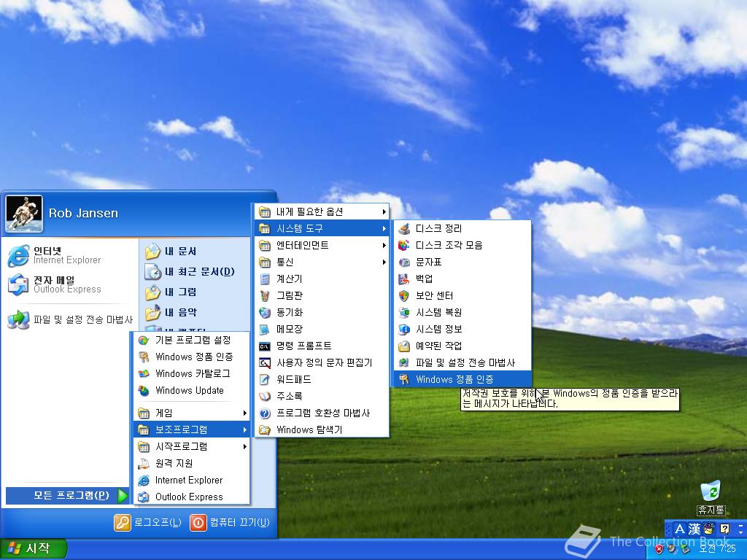The width and height of the screenshot is (747, 560).
Task: Expand 내게 필요한 옵션 submenu arrow
Action: (x=384, y=212)
